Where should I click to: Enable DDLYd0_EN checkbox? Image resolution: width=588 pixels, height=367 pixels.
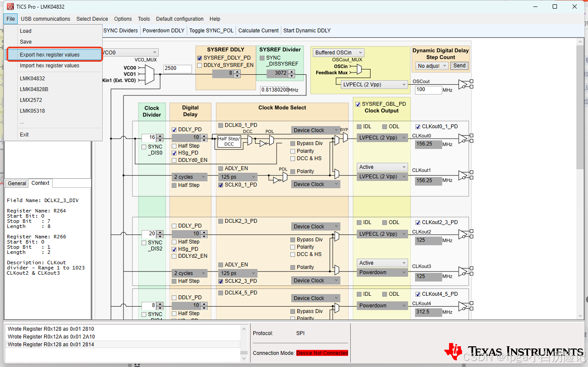(174, 160)
